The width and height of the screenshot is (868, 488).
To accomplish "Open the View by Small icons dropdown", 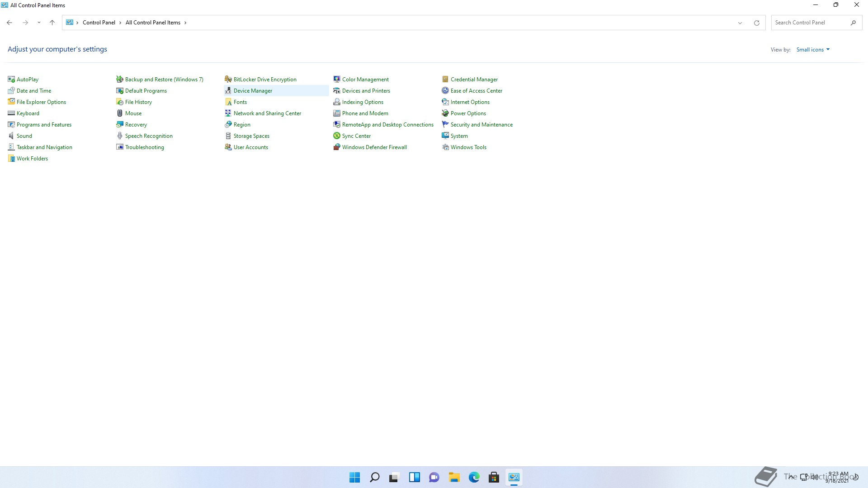I will coord(813,50).
